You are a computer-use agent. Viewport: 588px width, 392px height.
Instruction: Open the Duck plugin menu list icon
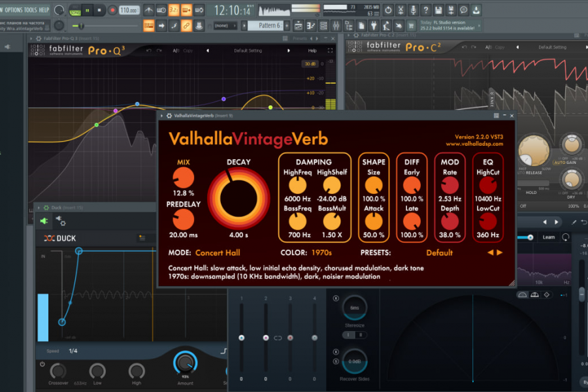coord(142,238)
